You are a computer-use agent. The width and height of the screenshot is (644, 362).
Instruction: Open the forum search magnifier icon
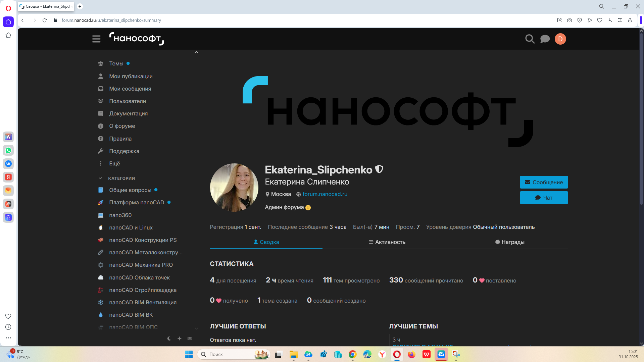tap(530, 39)
